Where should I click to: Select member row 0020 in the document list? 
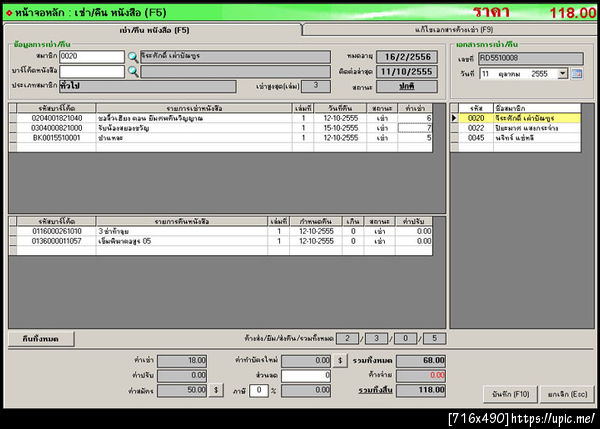point(516,118)
